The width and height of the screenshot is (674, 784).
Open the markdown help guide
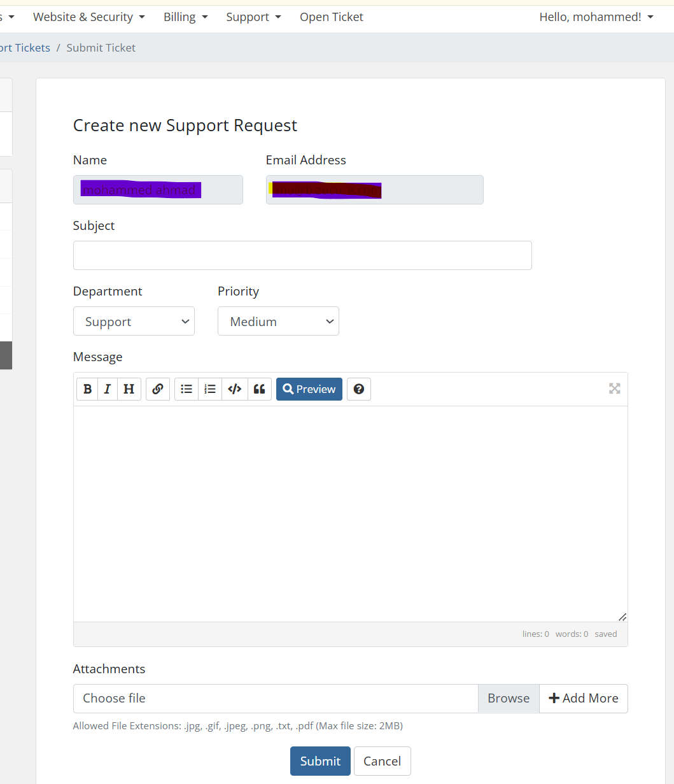pos(359,389)
